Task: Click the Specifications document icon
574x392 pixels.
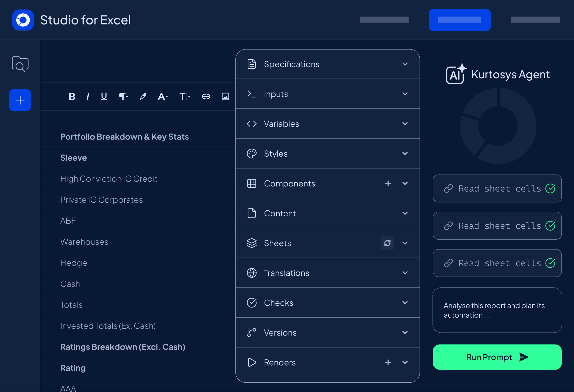Action: click(252, 64)
